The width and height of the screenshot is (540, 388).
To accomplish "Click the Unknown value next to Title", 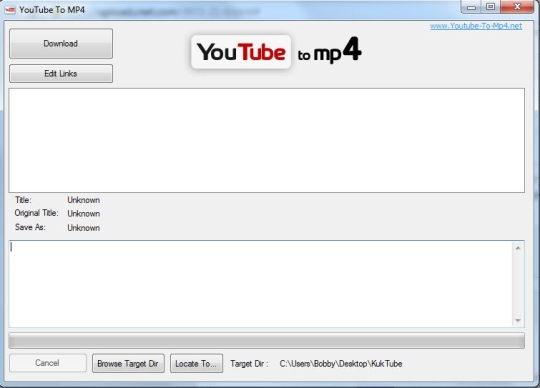I will tap(84, 200).
